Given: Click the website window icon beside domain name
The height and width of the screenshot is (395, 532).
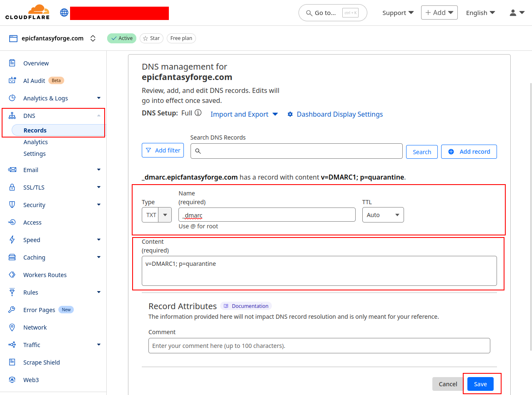Looking at the screenshot, I should point(13,38).
